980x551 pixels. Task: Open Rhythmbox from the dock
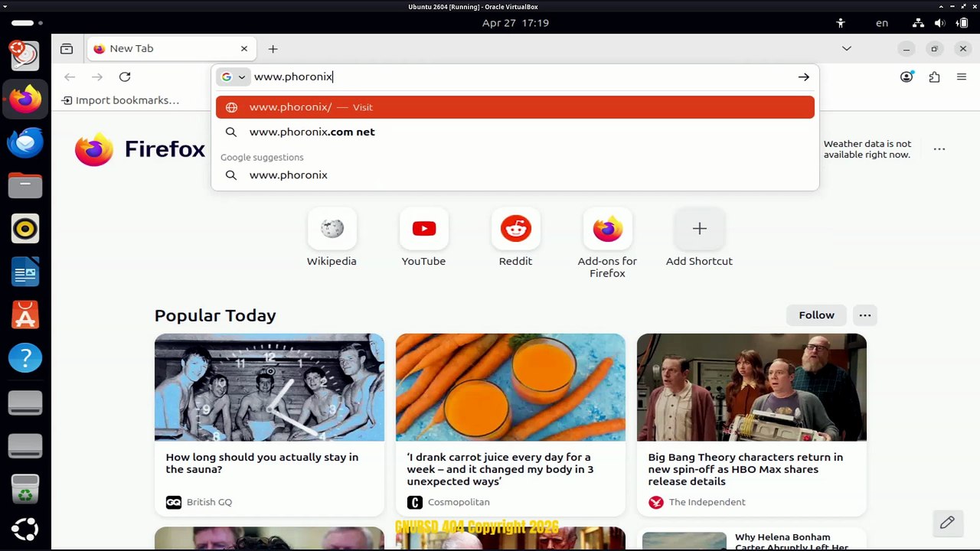pos(25,228)
